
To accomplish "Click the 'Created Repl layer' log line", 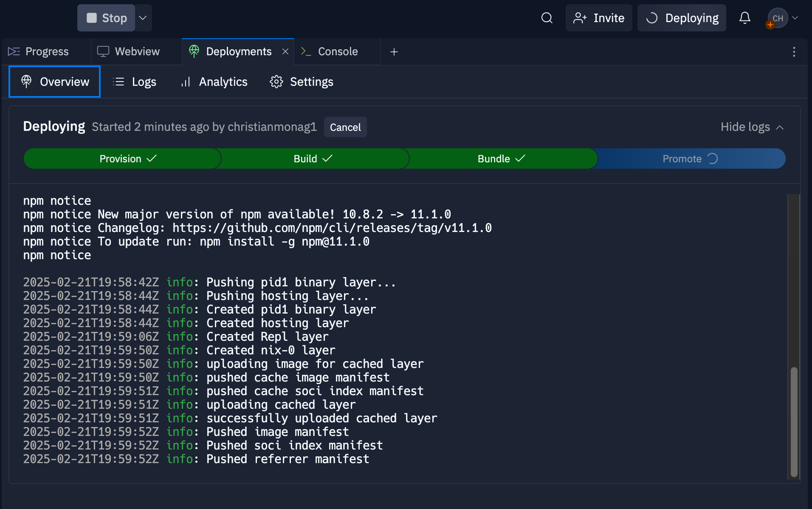I will 176,337.
